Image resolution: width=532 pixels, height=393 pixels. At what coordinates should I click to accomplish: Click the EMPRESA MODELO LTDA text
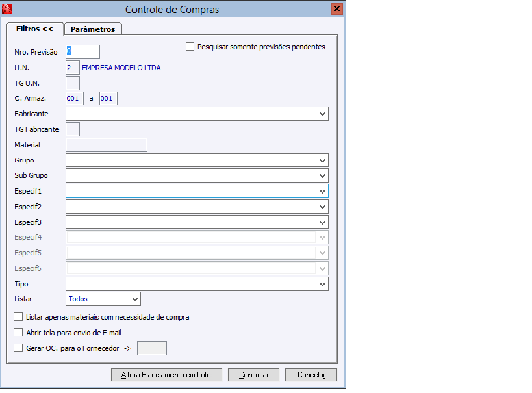(121, 68)
